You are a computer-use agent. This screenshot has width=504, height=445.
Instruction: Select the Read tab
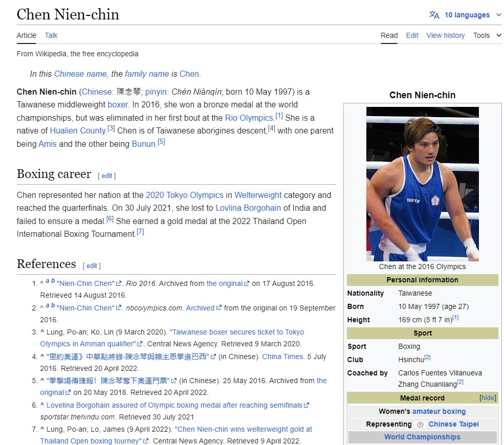[389, 35]
